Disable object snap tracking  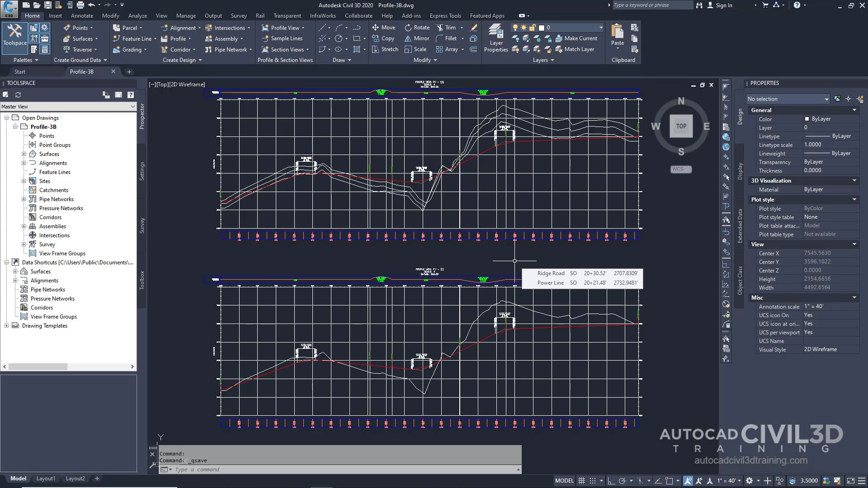click(x=658, y=480)
